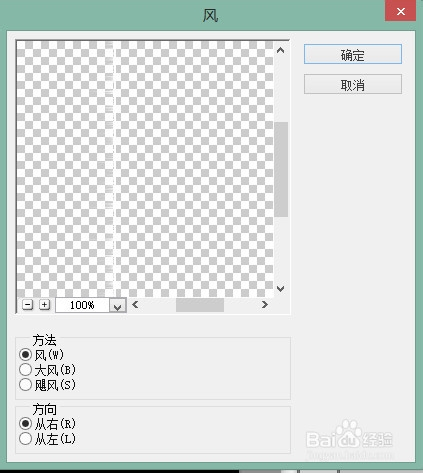Image resolution: width=423 pixels, height=473 pixels.
Task: Click the horizontal preview scrollbar thumb
Action: pos(200,305)
